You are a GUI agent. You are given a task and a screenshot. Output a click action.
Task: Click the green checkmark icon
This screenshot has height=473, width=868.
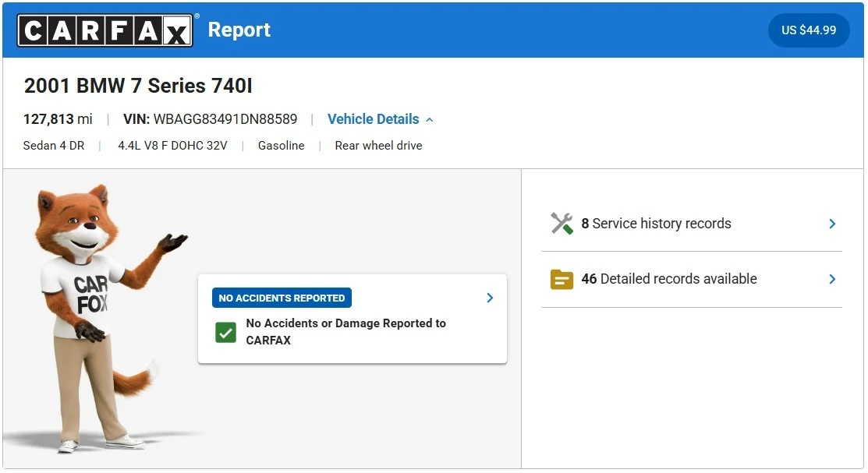226,333
